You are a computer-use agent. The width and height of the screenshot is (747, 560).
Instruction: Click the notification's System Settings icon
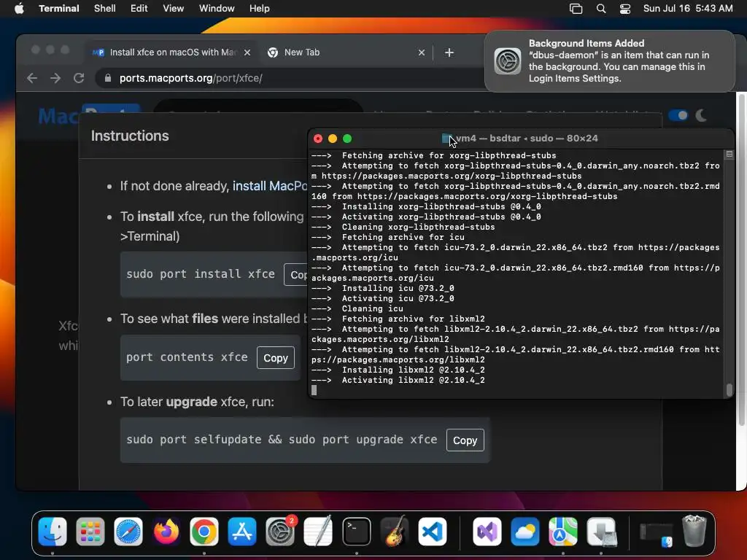508,61
